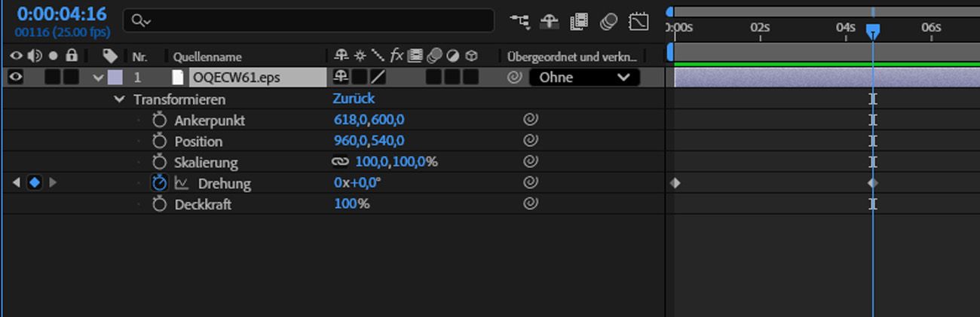Enable Frame Blending for all layers

coord(579,22)
